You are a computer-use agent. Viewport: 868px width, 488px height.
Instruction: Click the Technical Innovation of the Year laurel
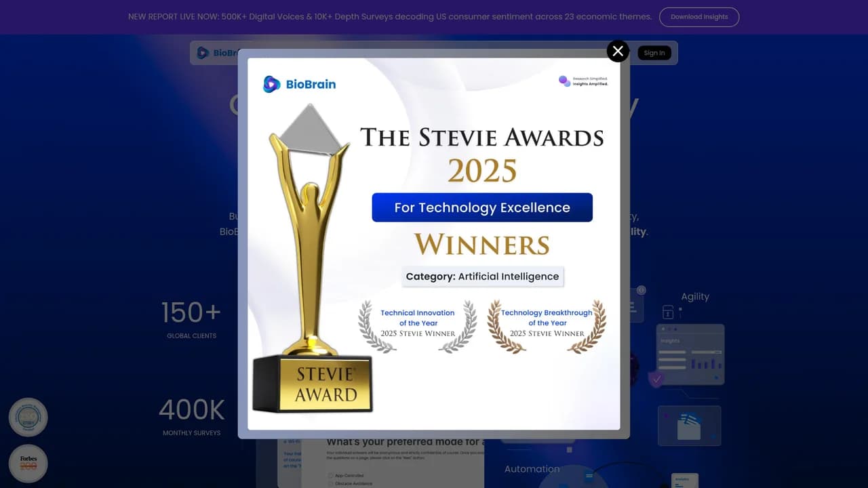click(x=418, y=327)
